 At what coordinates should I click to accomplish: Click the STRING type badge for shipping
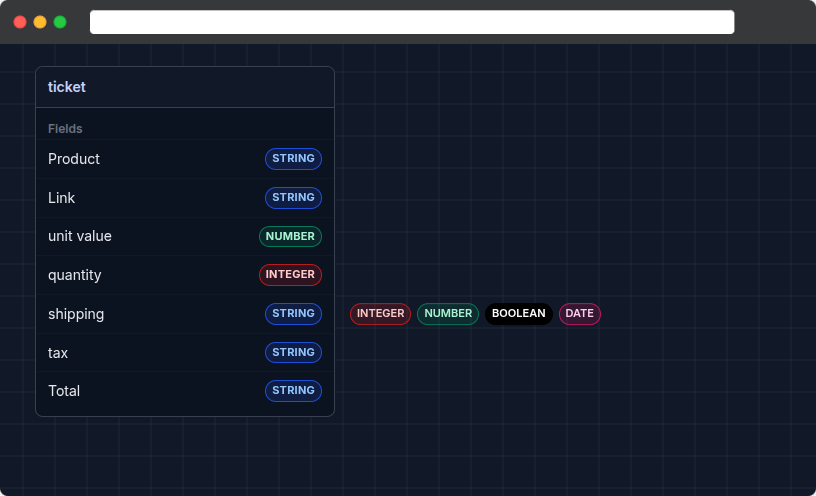(x=293, y=314)
